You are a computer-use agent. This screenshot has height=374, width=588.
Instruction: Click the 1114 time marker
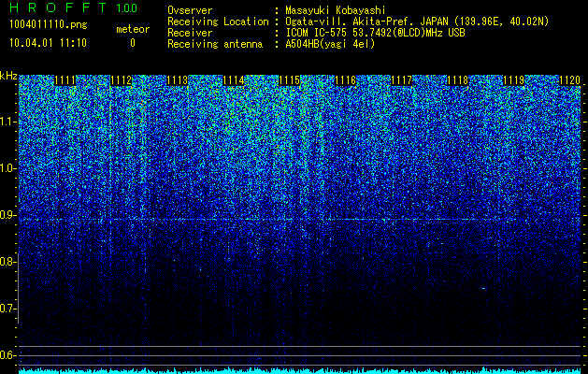point(234,80)
